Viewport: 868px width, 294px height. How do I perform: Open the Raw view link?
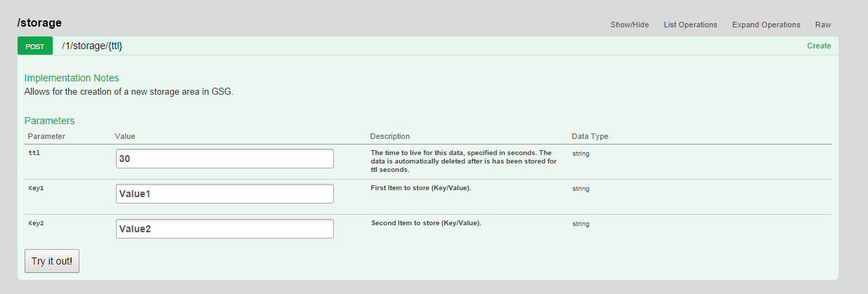pyautogui.click(x=823, y=25)
